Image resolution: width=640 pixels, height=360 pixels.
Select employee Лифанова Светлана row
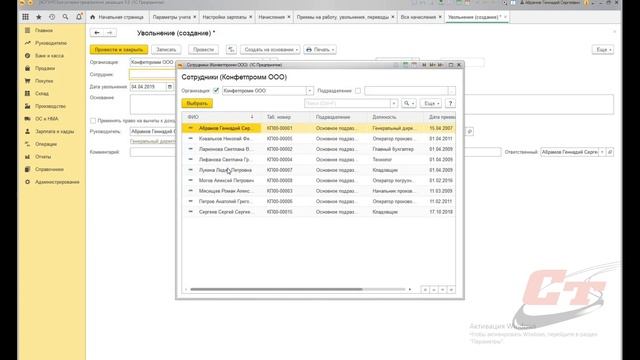[x=319, y=160]
